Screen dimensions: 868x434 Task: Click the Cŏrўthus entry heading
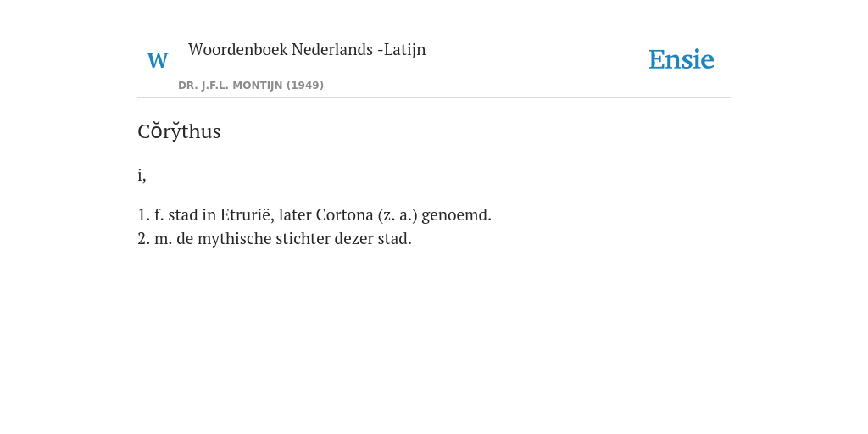point(179,131)
